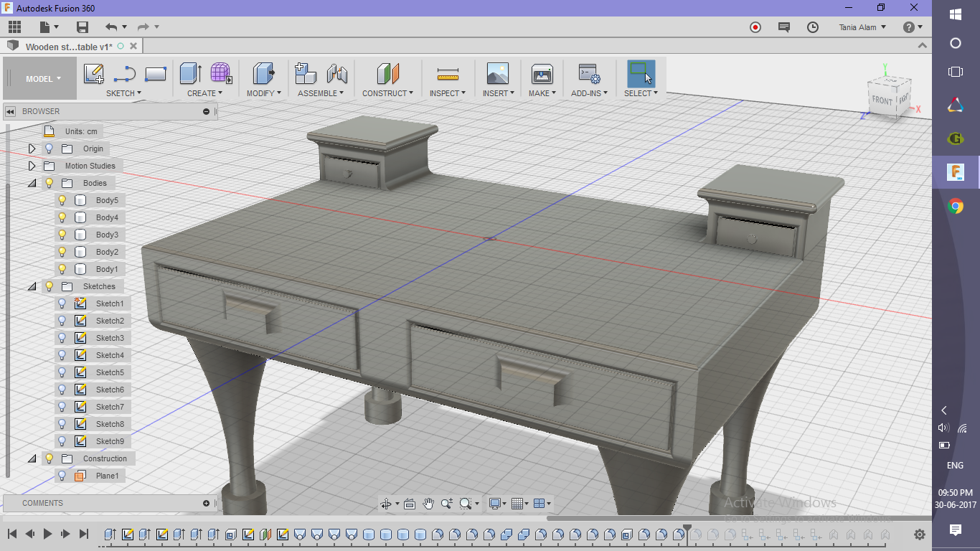Image resolution: width=980 pixels, height=551 pixels.
Task: Toggle visibility bulb of Sketch5
Action: click(62, 372)
